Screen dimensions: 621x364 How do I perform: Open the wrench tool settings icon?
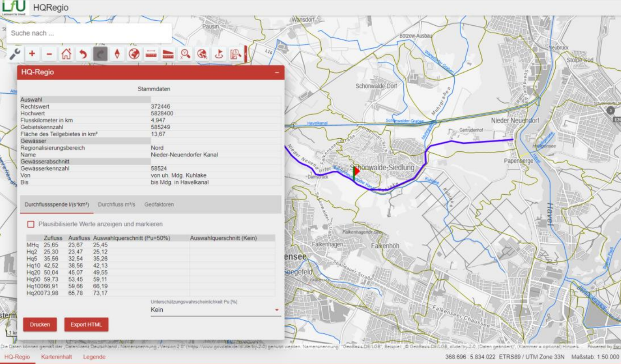(15, 54)
